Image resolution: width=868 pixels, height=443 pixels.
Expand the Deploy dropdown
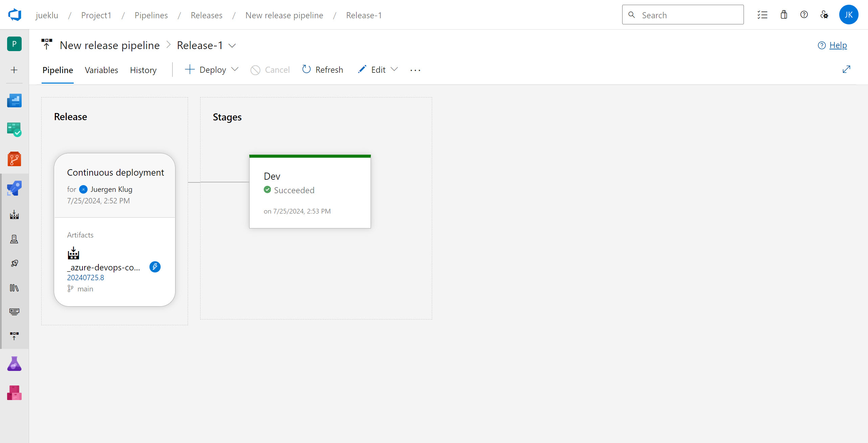(x=235, y=69)
